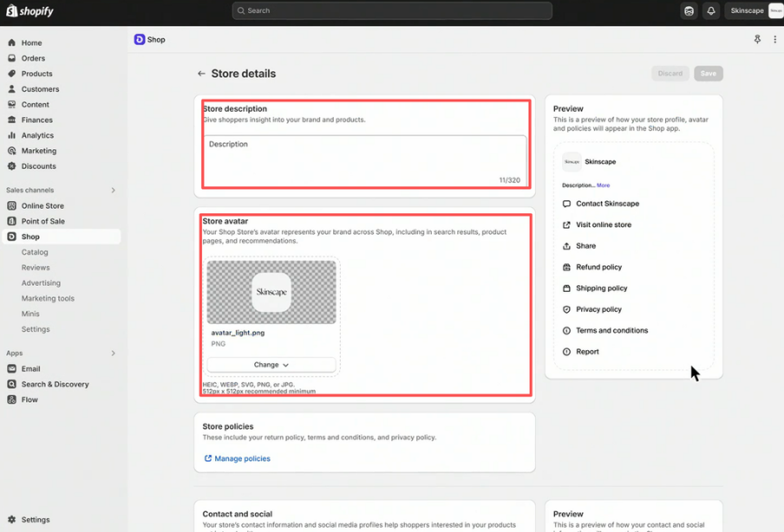
Task: Go to Orders in sidebar
Action: [33, 58]
